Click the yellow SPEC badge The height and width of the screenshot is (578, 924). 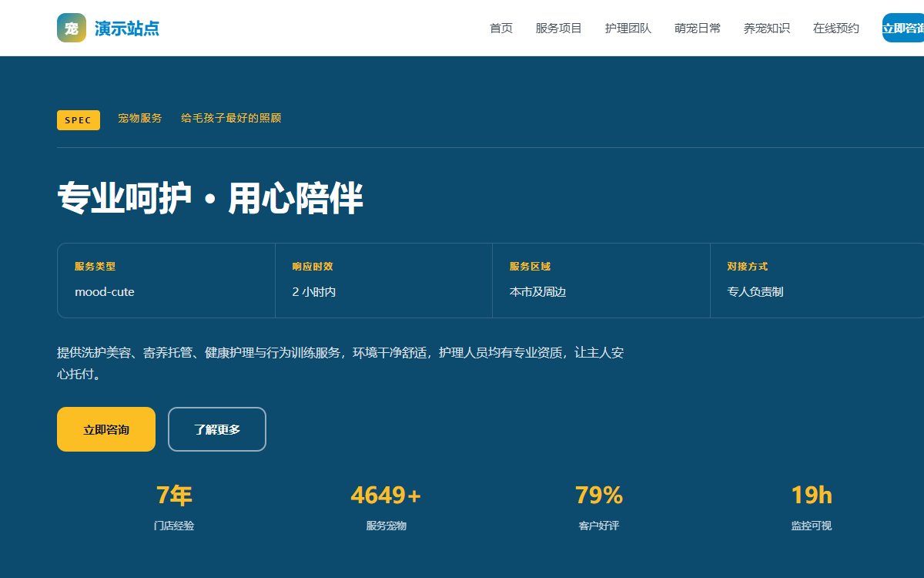[x=79, y=120]
